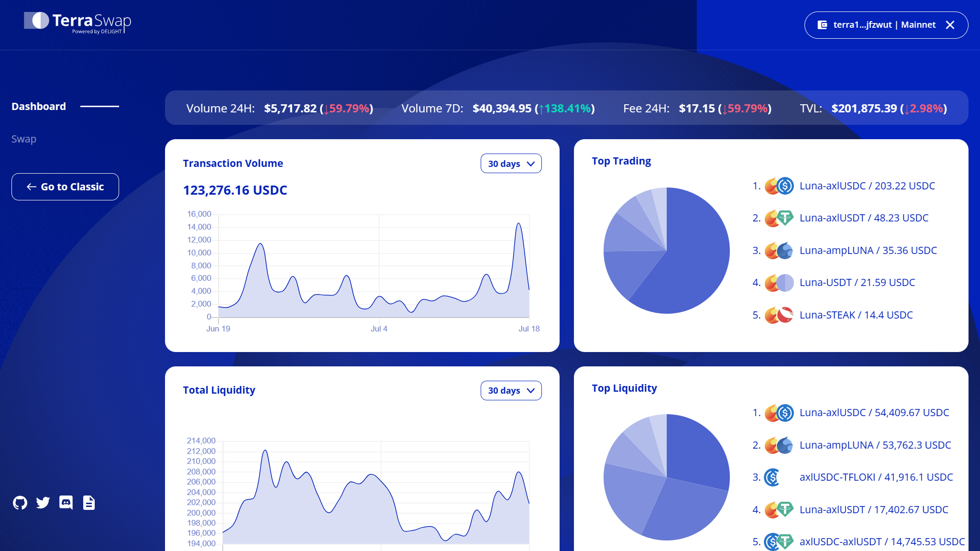Open the Discord icon link
The image size is (980, 551).
[x=66, y=503]
